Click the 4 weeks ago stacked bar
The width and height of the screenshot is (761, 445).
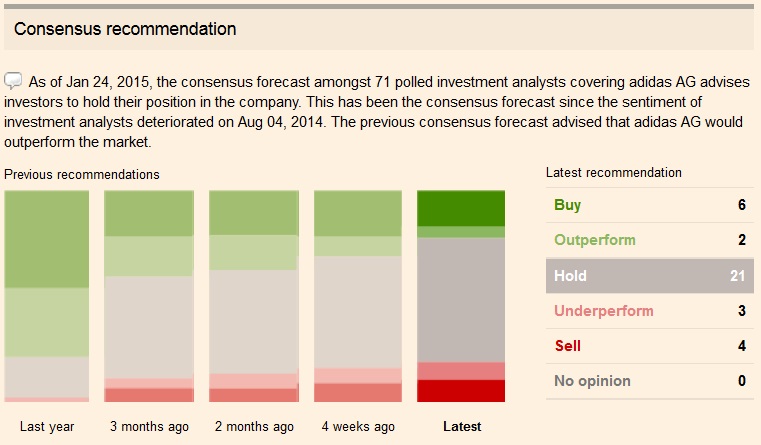358,296
